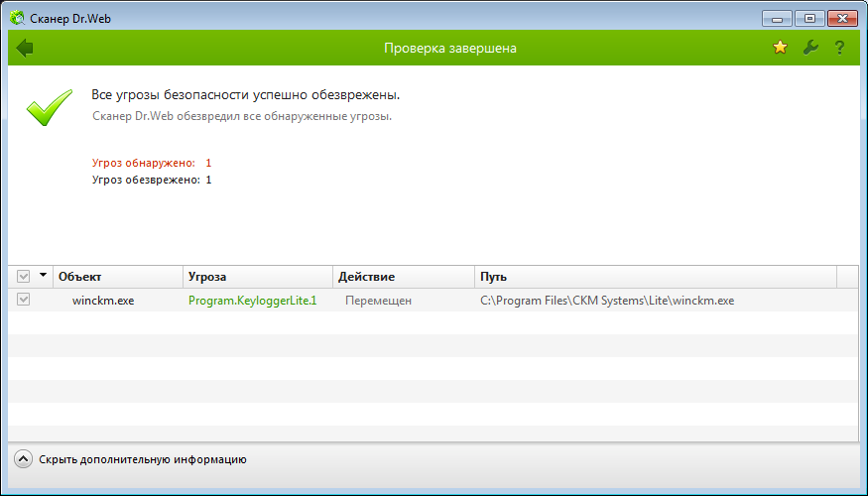
Task: Open settings via the wrench icon
Action: click(809, 48)
